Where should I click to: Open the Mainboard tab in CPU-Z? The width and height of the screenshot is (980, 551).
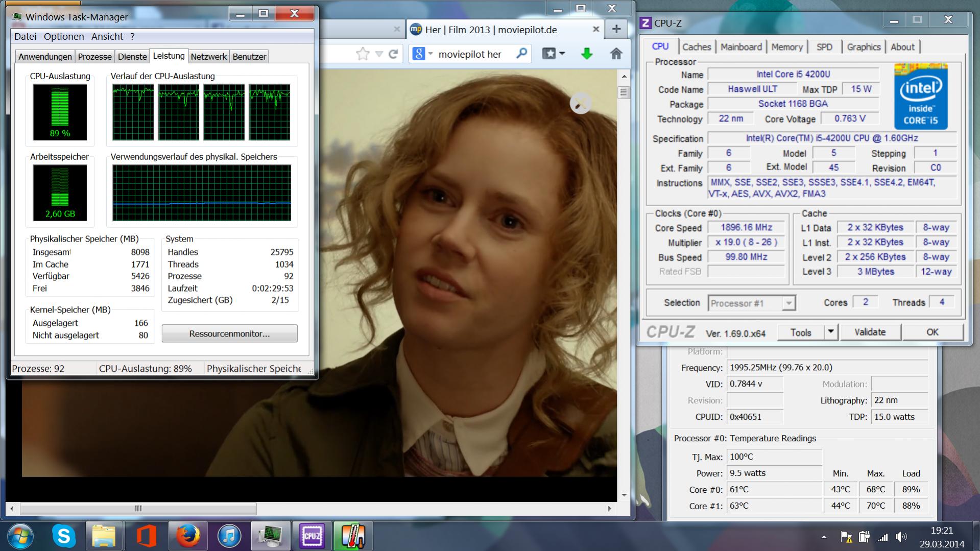click(x=742, y=47)
